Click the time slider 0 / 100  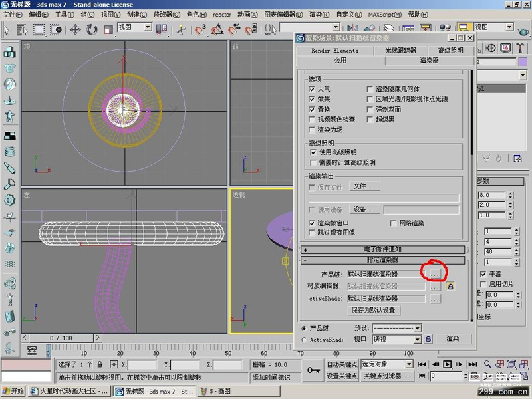[61, 338]
